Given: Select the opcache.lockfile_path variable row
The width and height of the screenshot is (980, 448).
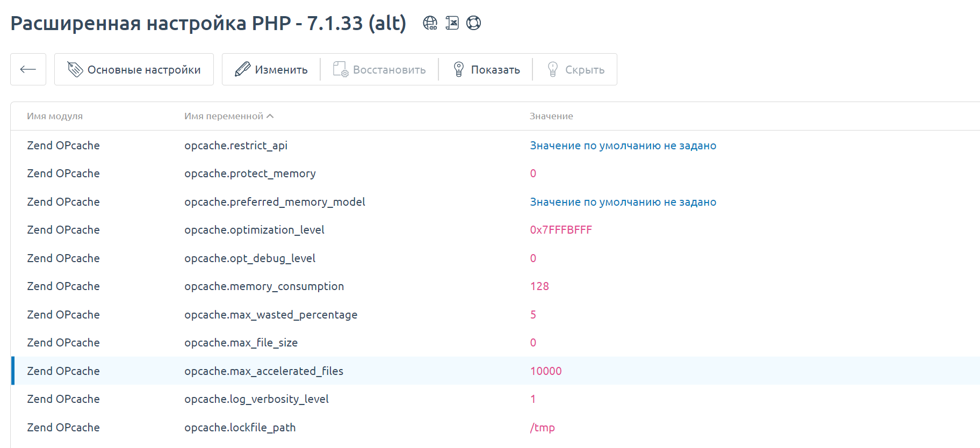Looking at the screenshot, I should (240, 428).
